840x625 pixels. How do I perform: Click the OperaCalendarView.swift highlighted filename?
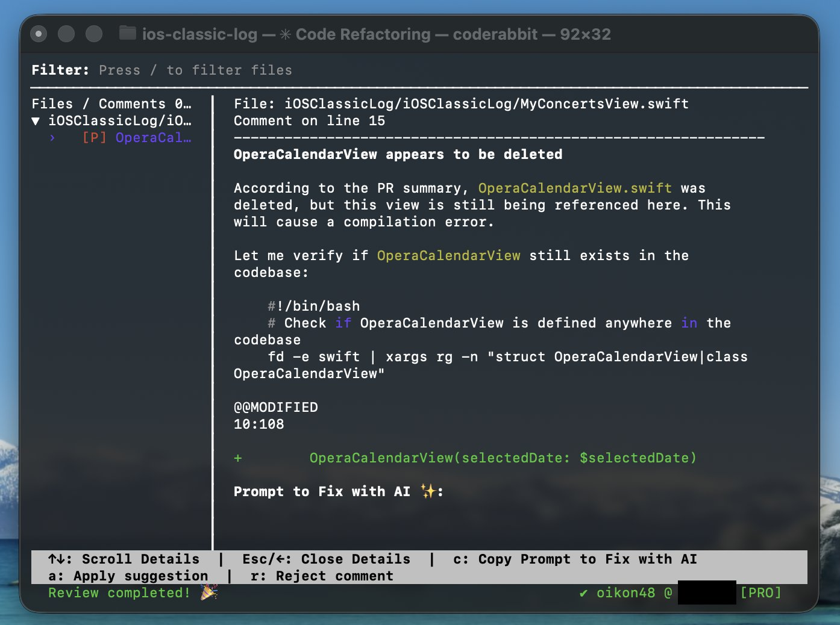pos(574,188)
